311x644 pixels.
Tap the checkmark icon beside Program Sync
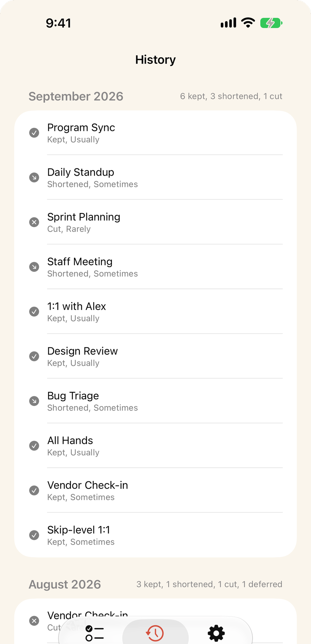click(34, 133)
